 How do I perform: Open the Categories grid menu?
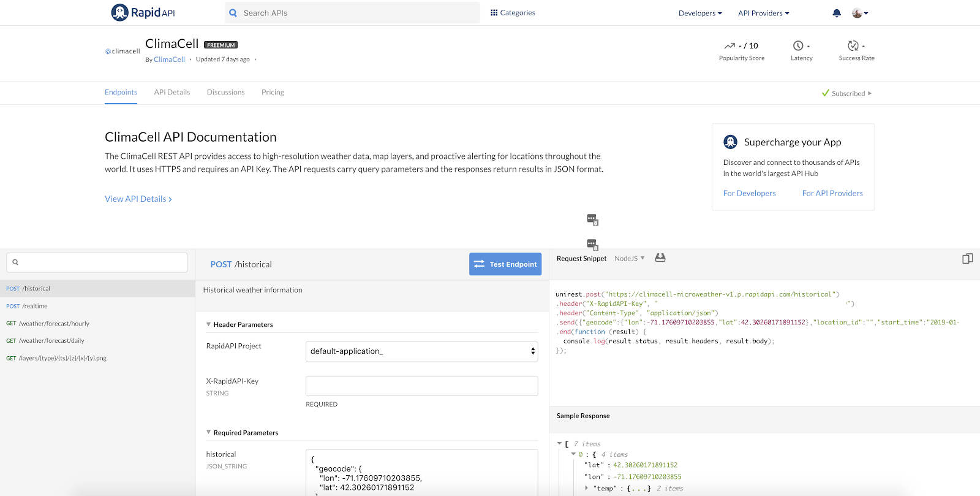click(513, 13)
